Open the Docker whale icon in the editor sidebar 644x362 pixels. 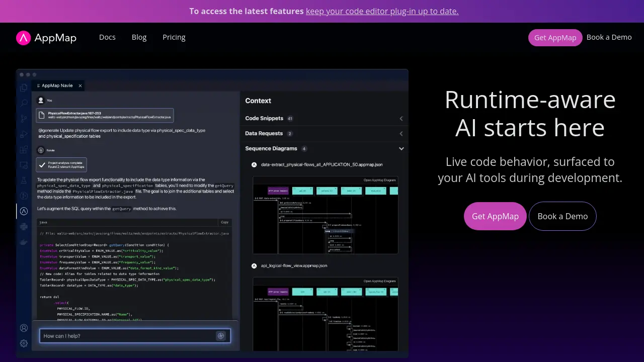click(x=24, y=242)
